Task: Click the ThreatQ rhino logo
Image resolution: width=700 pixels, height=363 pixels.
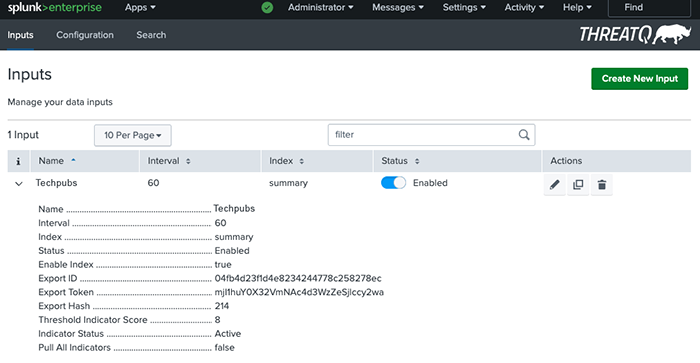Action: (x=635, y=34)
